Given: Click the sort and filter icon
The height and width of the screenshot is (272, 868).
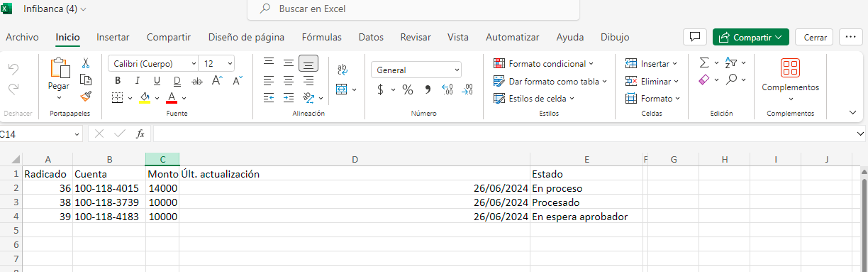Looking at the screenshot, I should click(x=731, y=63).
